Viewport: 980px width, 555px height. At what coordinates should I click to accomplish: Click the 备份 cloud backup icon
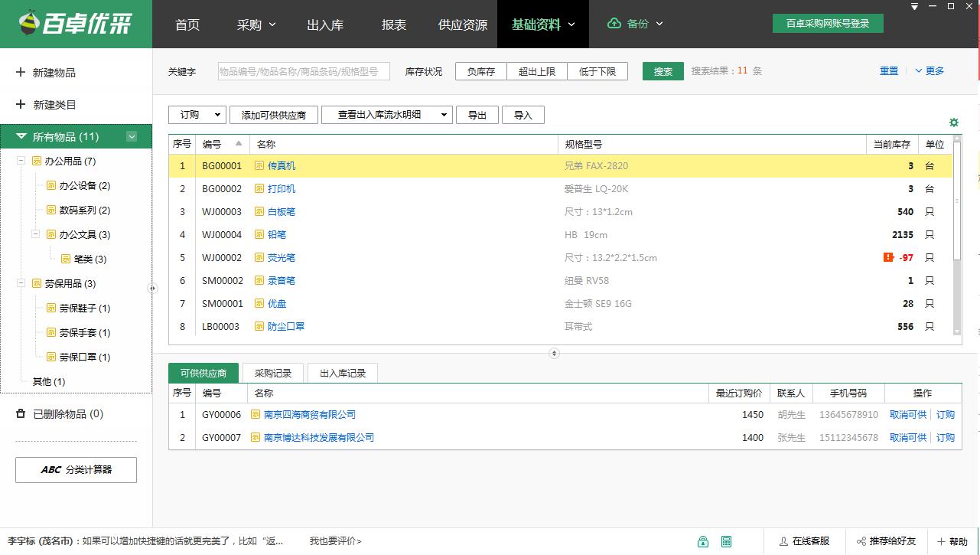614,24
